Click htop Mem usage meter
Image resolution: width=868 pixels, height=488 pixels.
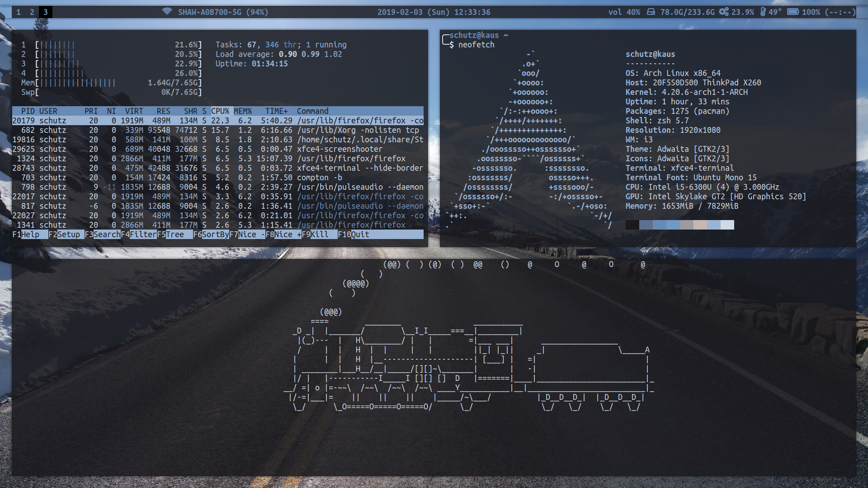(x=112, y=83)
